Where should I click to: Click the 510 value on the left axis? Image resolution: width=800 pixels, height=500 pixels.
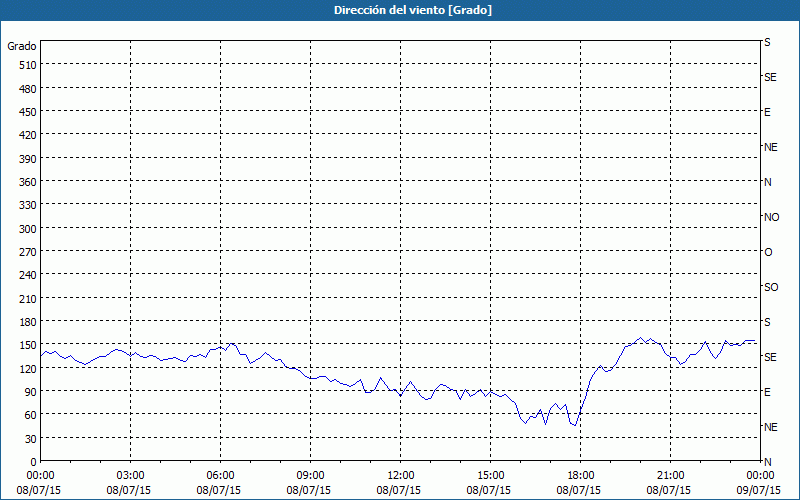tap(28, 65)
